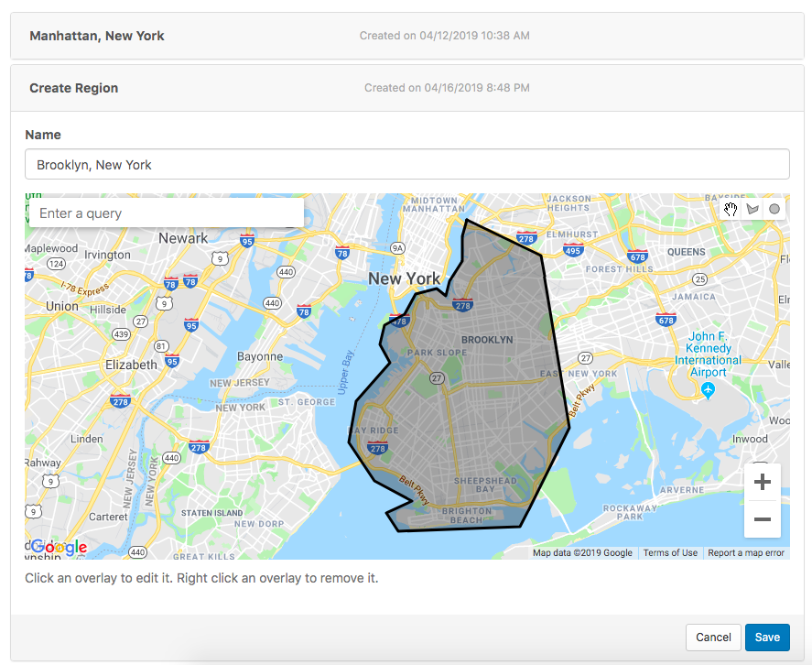Click the I-495 highway shield near Elmhurst
This screenshot has width=812, height=665.
pyautogui.click(x=573, y=250)
